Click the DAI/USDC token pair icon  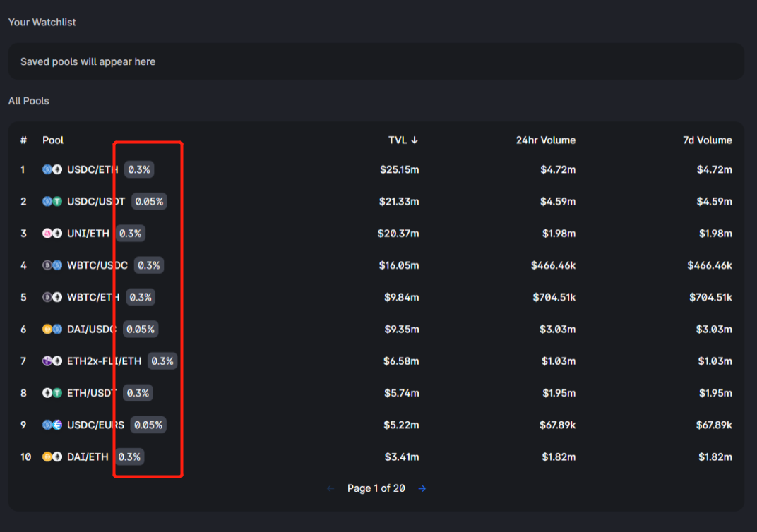point(52,329)
